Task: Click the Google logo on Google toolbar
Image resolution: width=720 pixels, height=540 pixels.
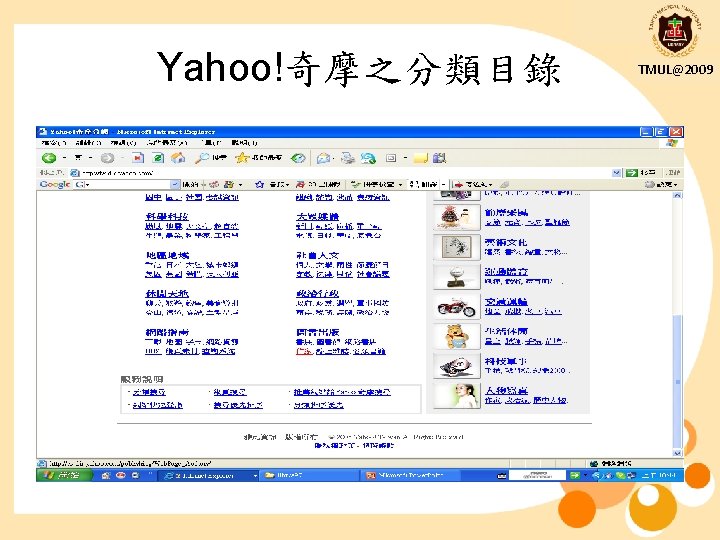Action: point(55,184)
